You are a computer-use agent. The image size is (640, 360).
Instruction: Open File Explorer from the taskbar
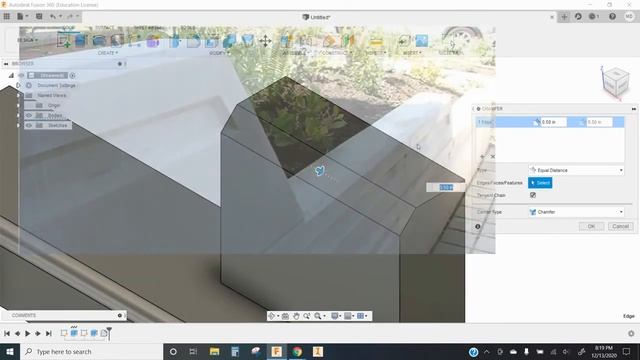[214, 351]
